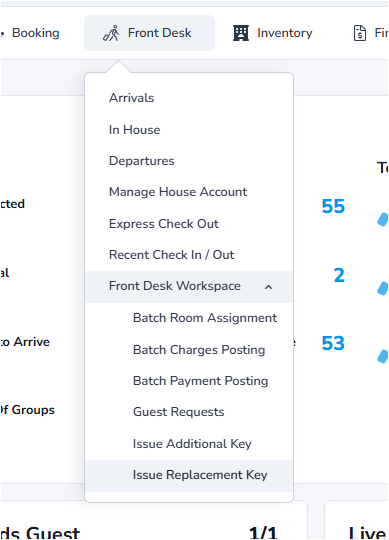
Task: Choose Express Check Out option
Action: [164, 224]
